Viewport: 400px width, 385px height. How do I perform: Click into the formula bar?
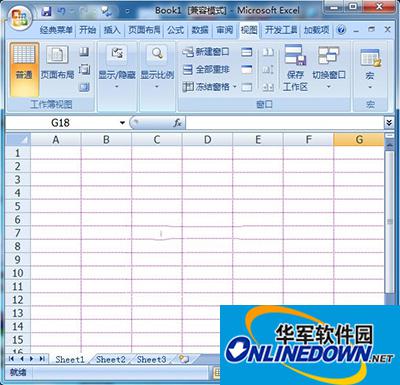point(285,123)
